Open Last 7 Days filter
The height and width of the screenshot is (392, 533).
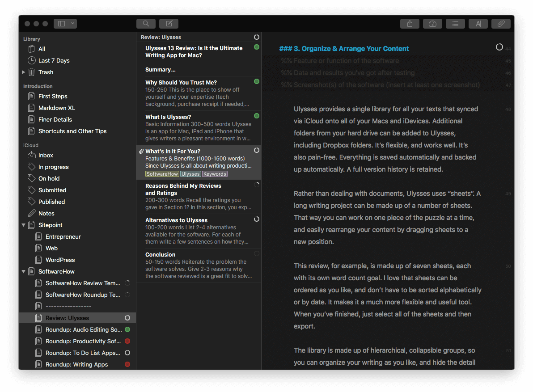[77, 60]
